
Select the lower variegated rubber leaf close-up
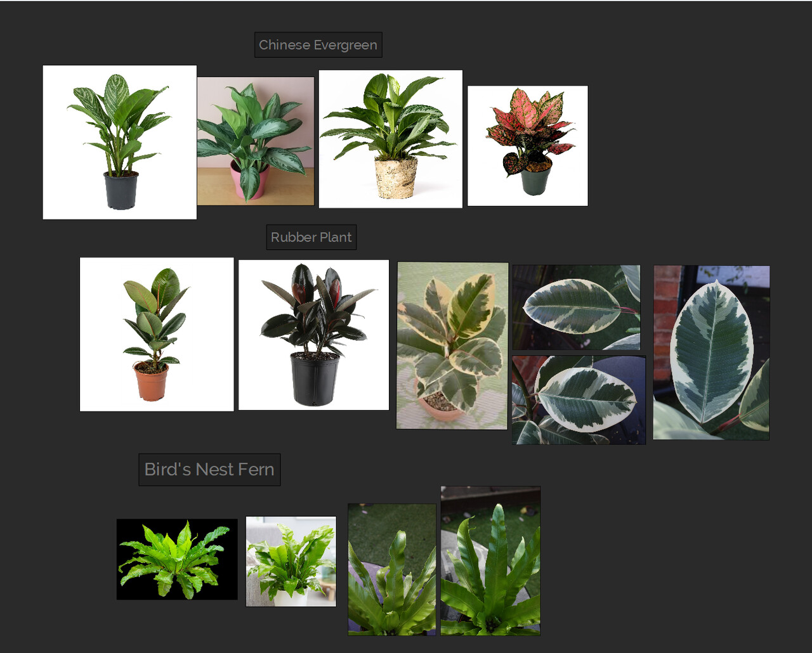click(579, 400)
